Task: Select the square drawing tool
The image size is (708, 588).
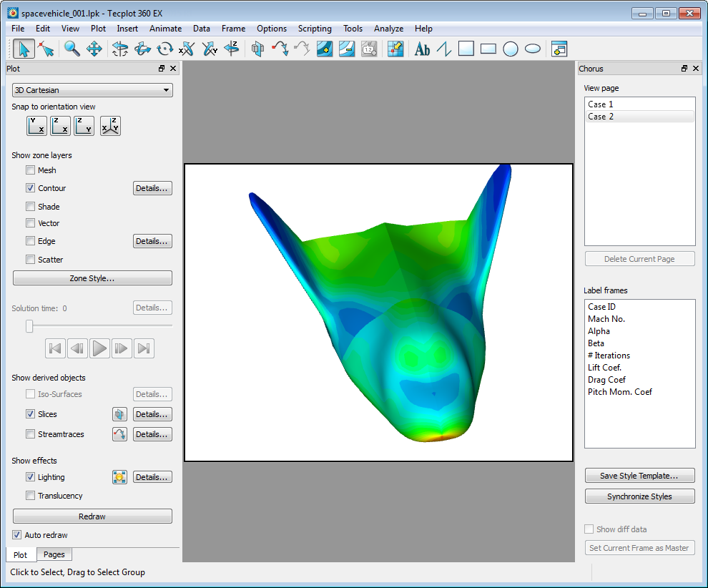Action: pos(466,49)
